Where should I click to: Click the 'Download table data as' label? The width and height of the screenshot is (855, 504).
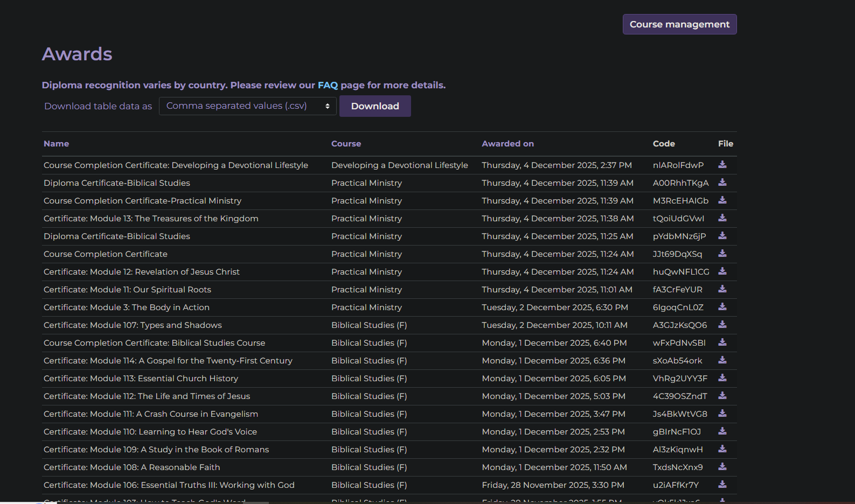tap(98, 107)
